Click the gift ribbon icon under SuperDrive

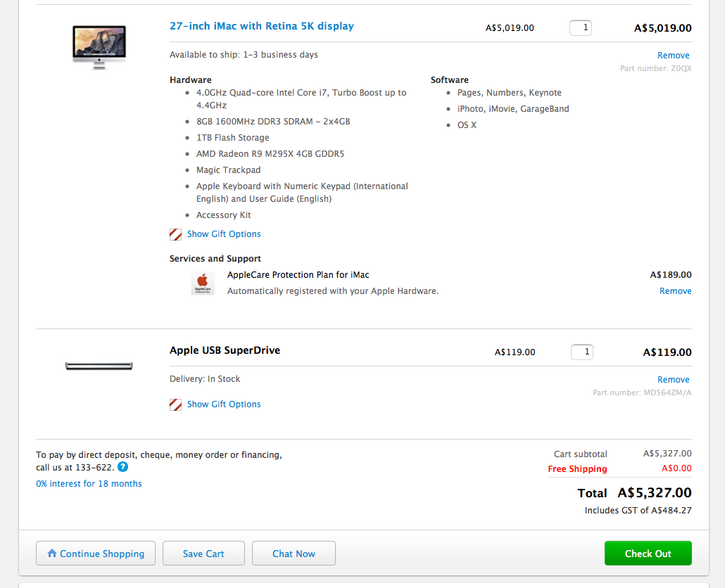point(176,404)
